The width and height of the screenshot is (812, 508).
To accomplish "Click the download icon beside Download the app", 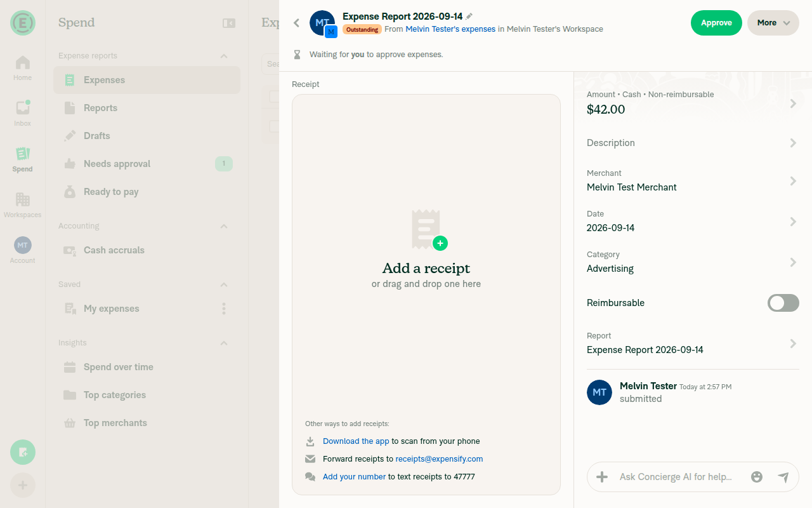I will pos(310,441).
